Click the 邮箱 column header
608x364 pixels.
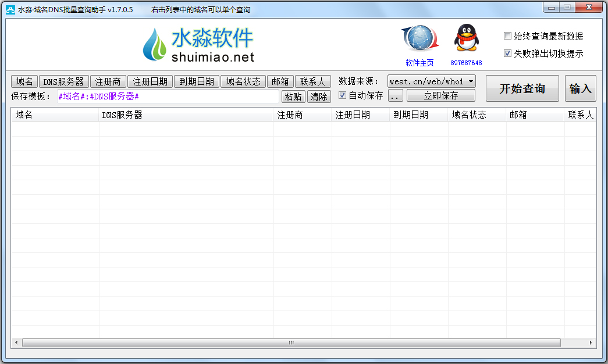coord(535,115)
